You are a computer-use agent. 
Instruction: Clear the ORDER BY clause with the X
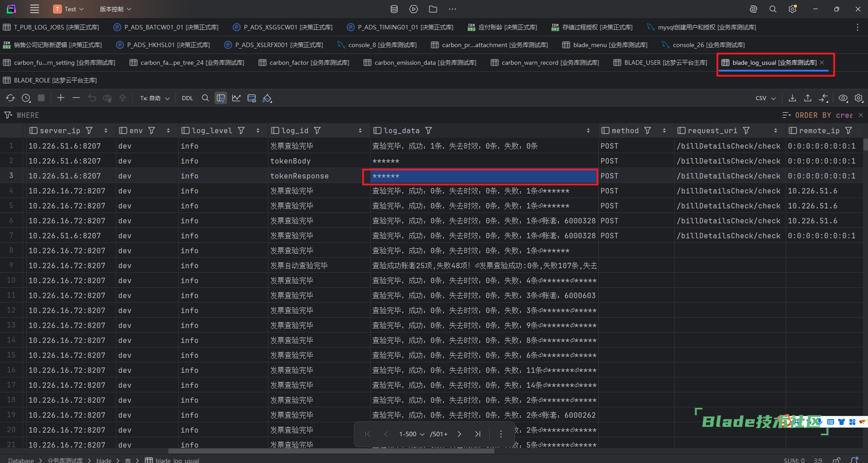[861, 115]
